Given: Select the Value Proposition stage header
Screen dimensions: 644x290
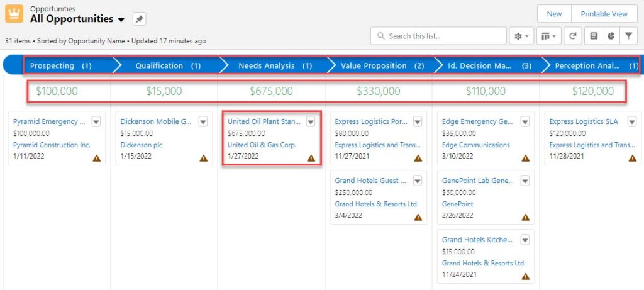Looking at the screenshot, I should (382, 65).
